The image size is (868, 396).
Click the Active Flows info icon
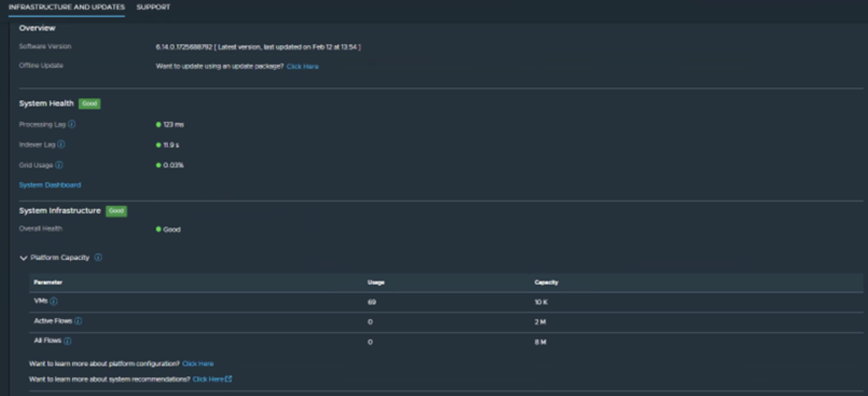pyautogui.click(x=78, y=321)
